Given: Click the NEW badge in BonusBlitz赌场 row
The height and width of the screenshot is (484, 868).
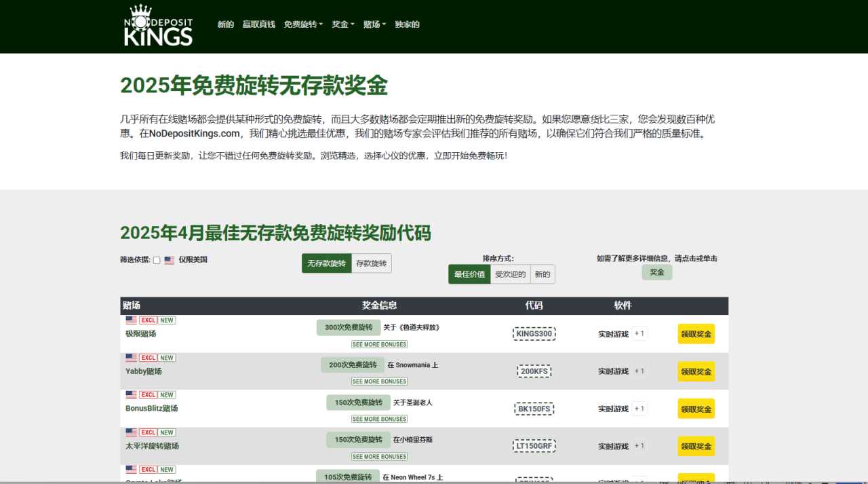Looking at the screenshot, I should tap(167, 395).
